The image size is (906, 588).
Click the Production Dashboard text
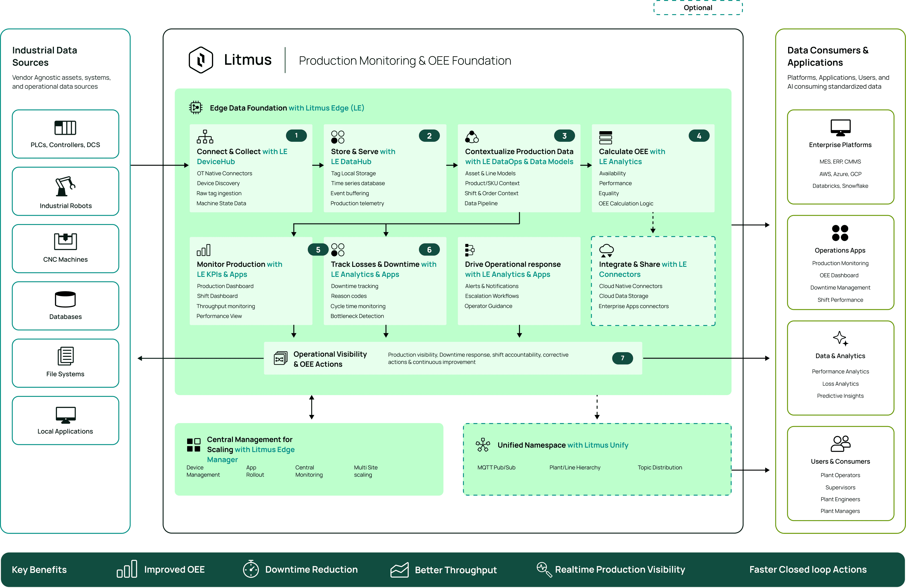(x=225, y=286)
